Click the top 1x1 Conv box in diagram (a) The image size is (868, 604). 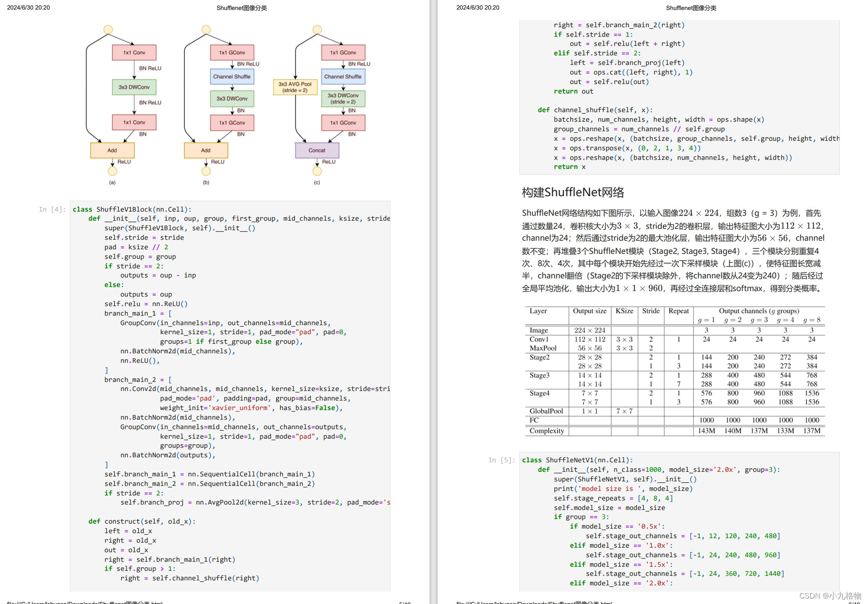(134, 53)
